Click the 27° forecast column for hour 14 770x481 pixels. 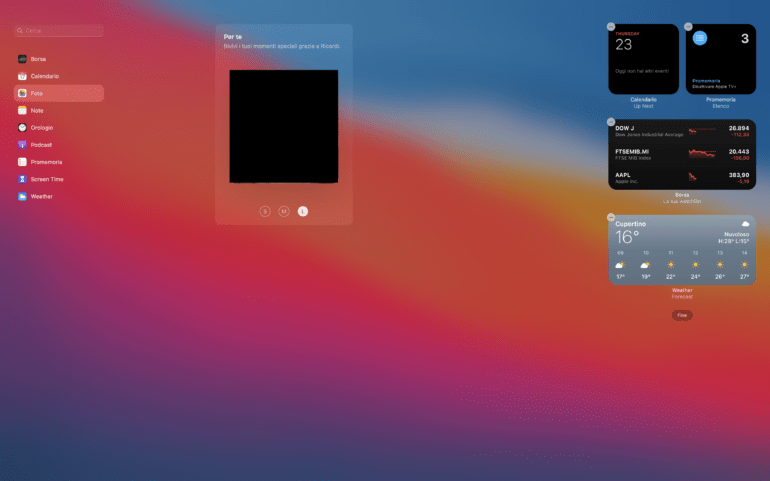pos(744,265)
